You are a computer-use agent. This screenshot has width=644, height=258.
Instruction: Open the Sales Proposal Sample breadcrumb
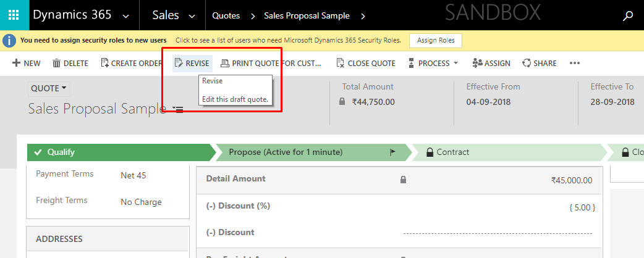click(x=307, y=16)
